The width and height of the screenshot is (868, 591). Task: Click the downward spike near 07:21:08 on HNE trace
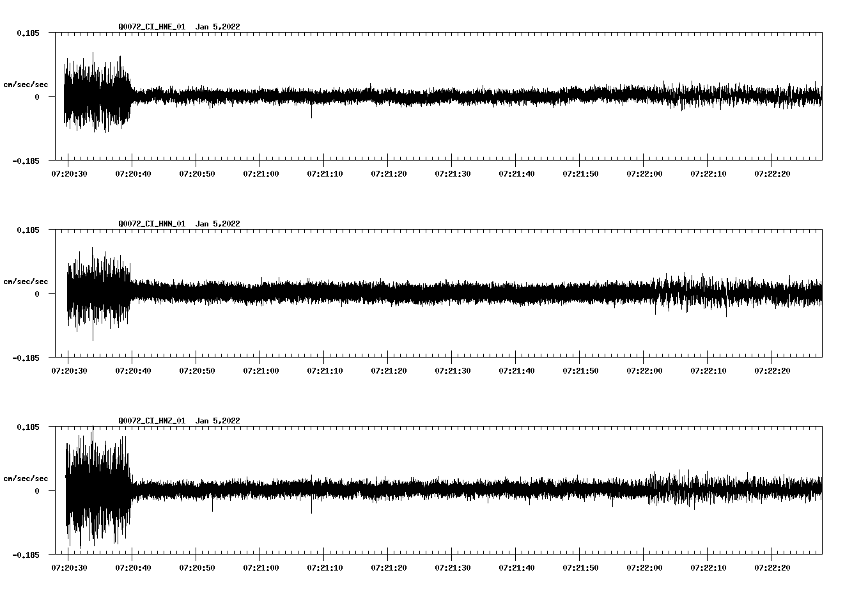(311, 110)
